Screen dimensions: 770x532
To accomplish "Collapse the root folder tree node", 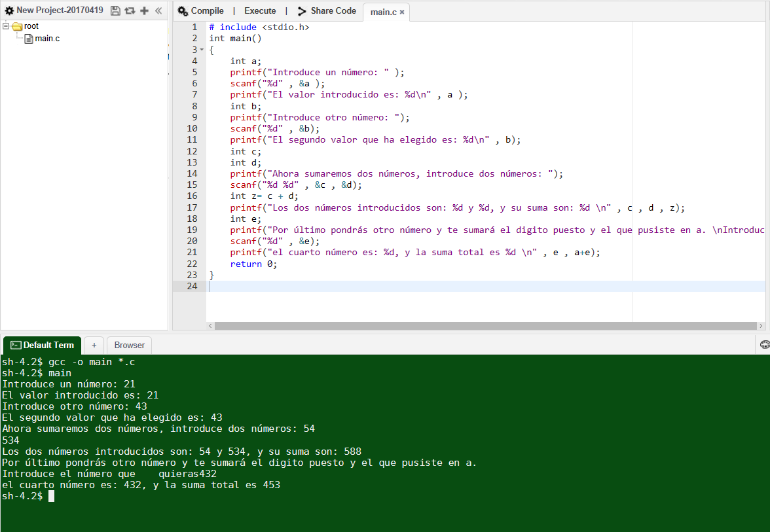I will 6,26.
